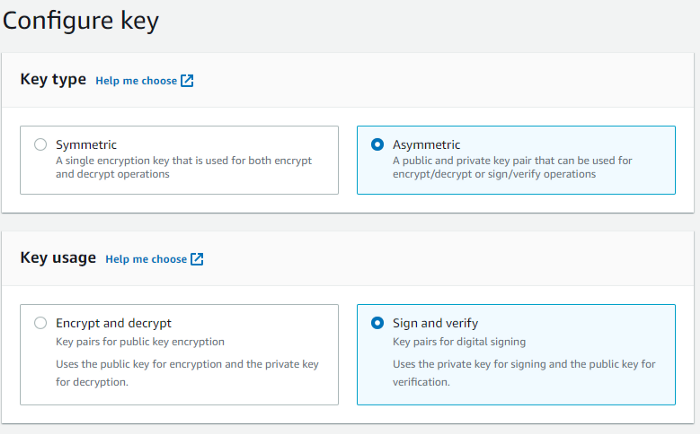Open Key type "Help me choose" link

tap(136, 81)
